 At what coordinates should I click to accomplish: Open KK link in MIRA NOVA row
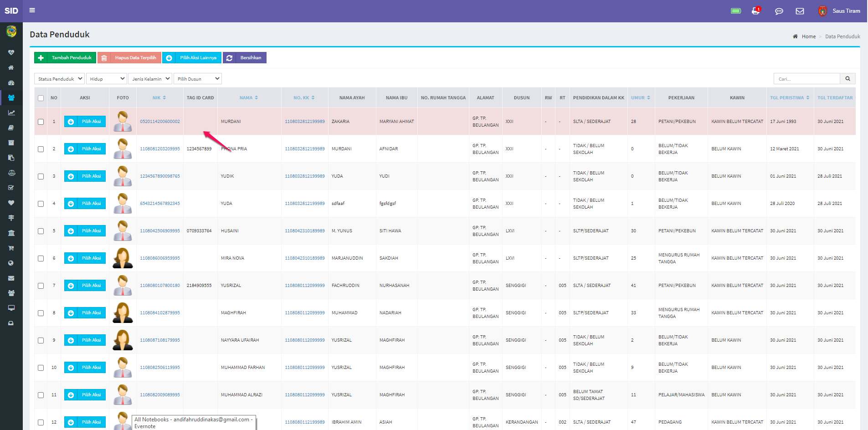(305, 258)
